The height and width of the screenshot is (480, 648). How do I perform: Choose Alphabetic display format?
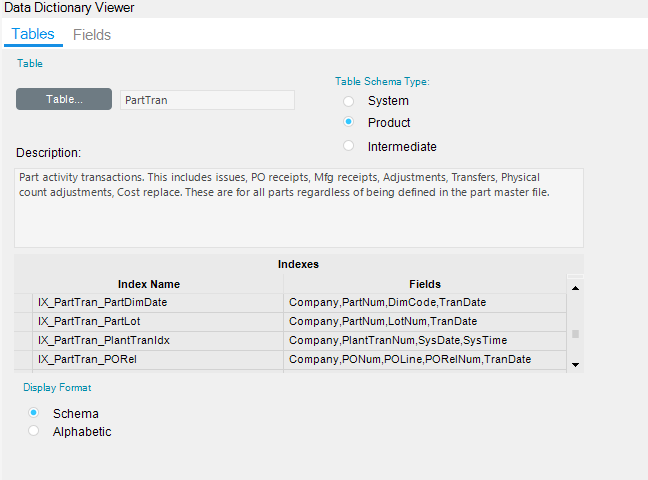33,431
